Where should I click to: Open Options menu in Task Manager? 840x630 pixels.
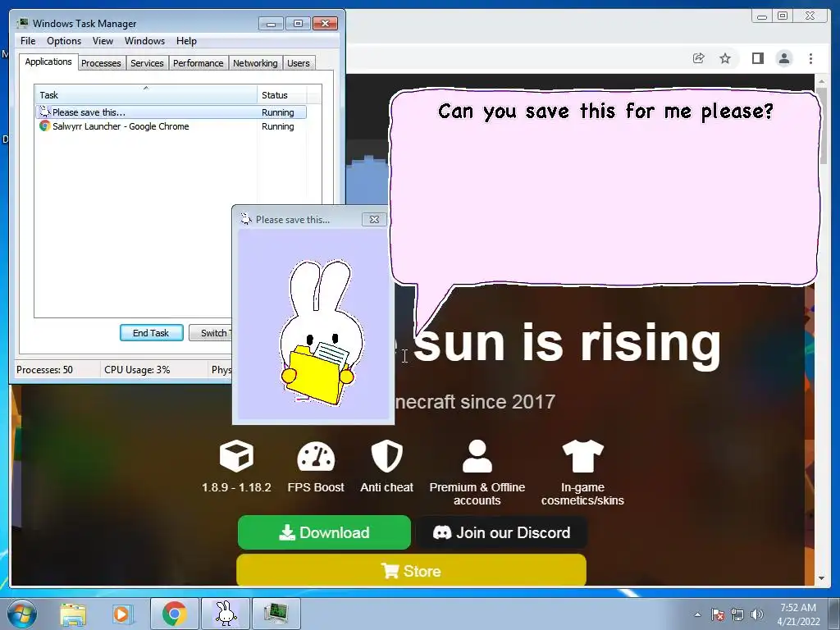[x=64, y=41]
